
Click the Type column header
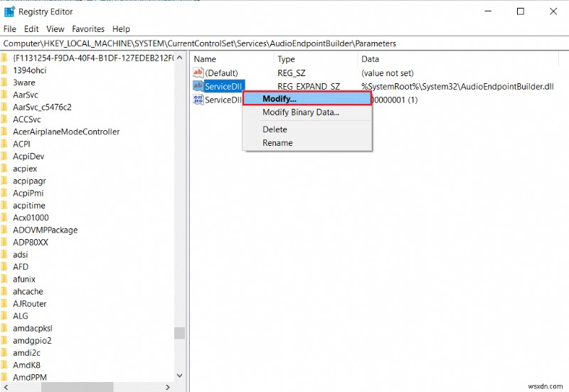[x=317, y=59]
